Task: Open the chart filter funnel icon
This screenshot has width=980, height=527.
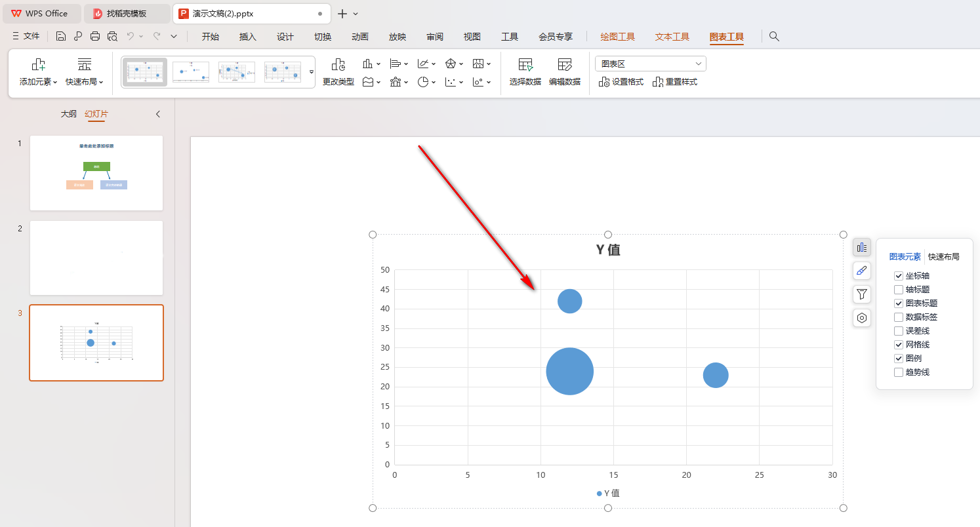Action: click(862, 294)
